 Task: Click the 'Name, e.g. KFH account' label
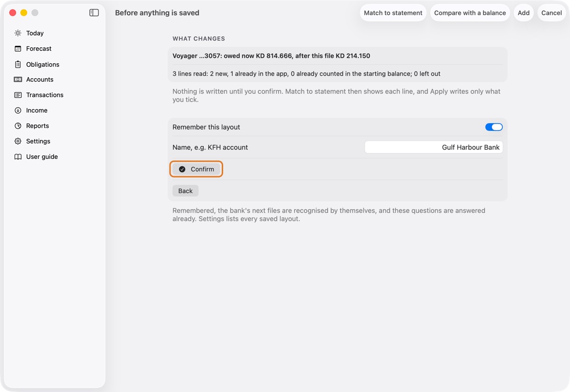point(210,148)
